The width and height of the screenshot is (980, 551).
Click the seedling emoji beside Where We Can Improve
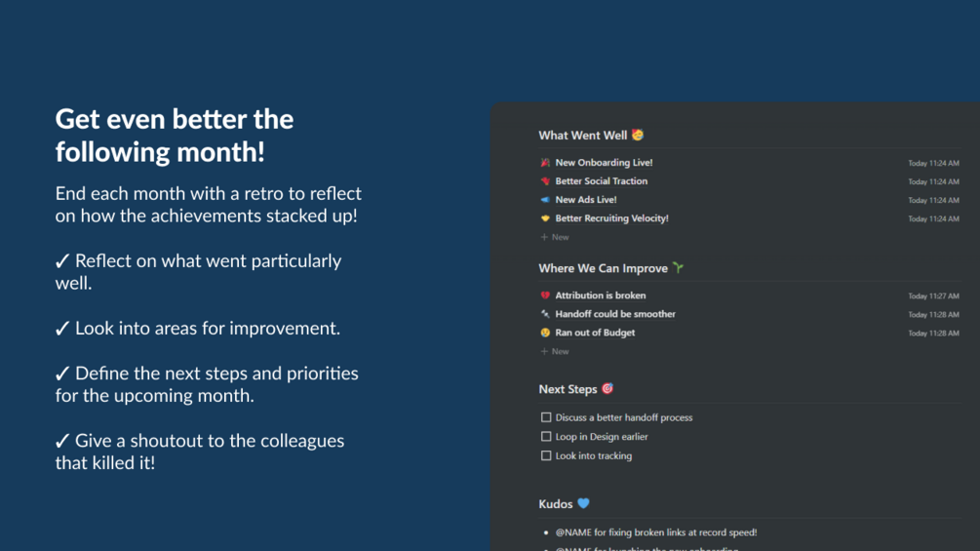(678, 267)
